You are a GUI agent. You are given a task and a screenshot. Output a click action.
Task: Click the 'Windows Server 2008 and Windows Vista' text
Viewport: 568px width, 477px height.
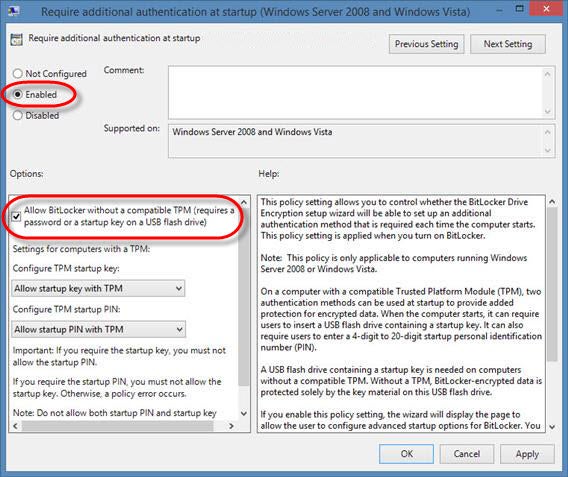click(x=252, y=132)
